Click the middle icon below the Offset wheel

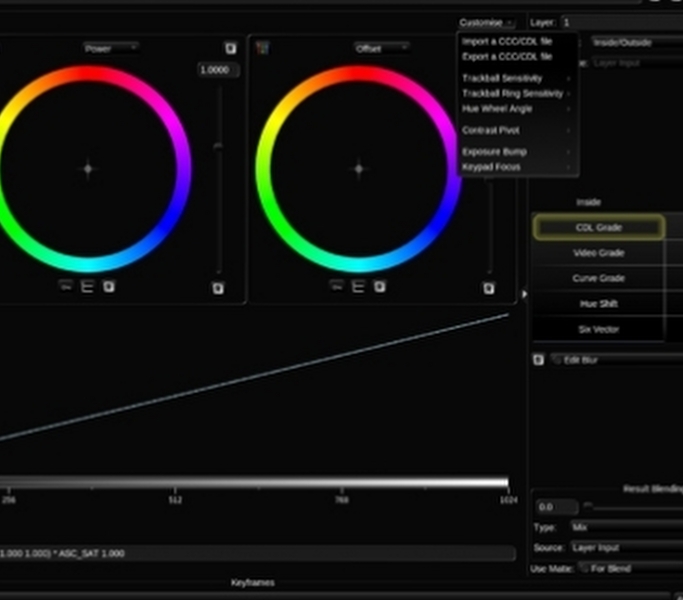(357, 287)
